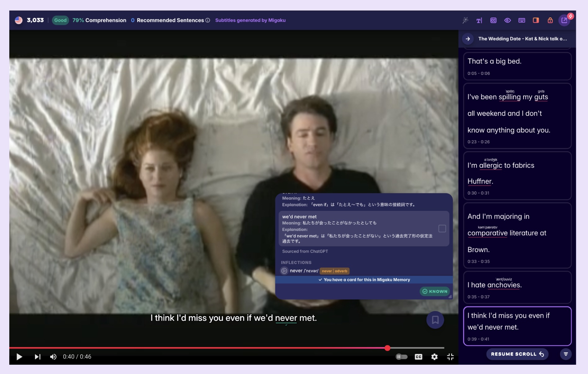
Task: Click the US flag language icon
Action: coord(19,20)
